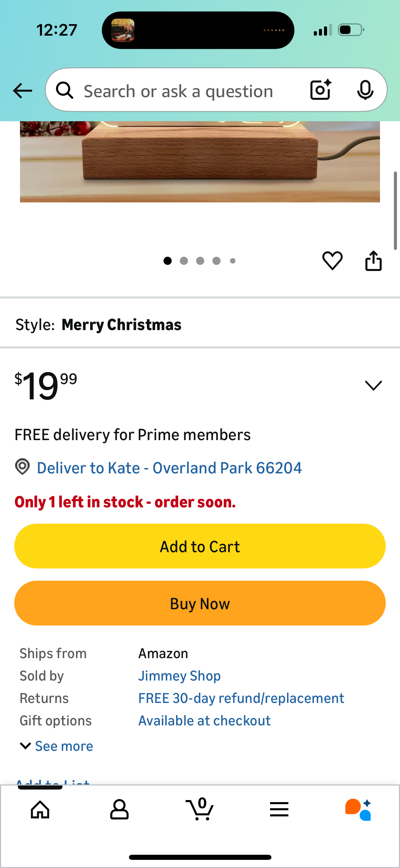Select the third image carousel dot
400x868 pixels.
point(200,261)
